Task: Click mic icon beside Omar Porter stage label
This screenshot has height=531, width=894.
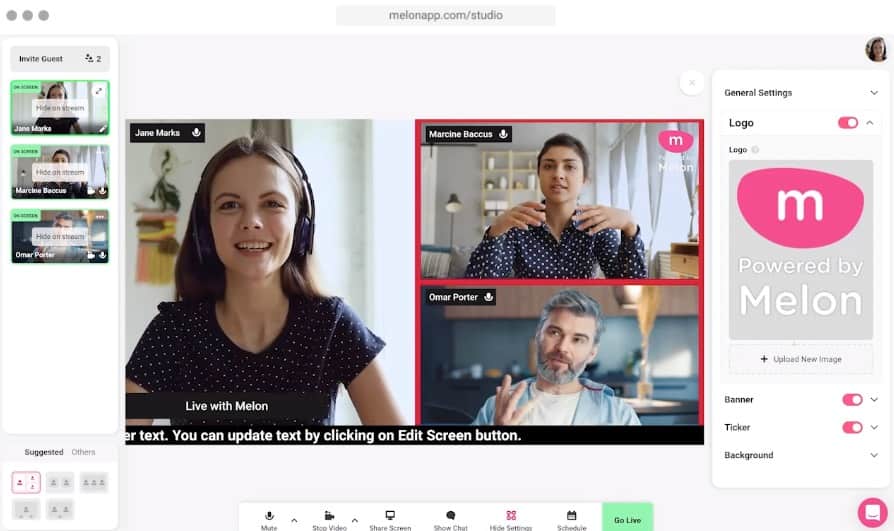Action: click(x=489, y=297)
